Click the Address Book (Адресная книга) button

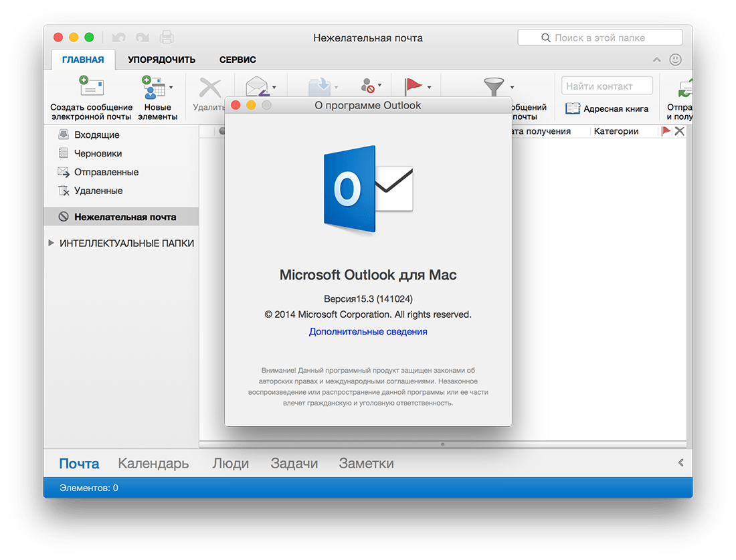[607, 108]
